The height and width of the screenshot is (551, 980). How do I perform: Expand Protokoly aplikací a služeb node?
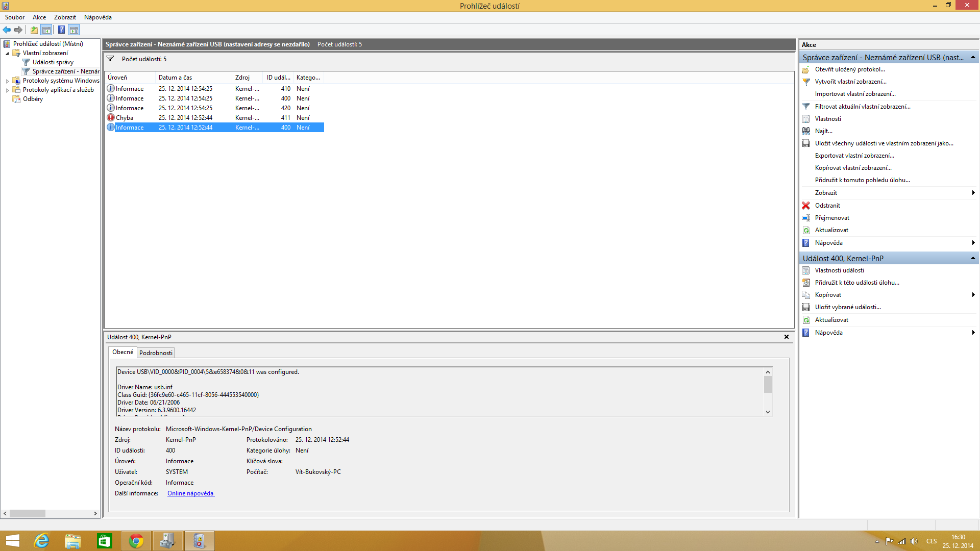tap(7, 90)
